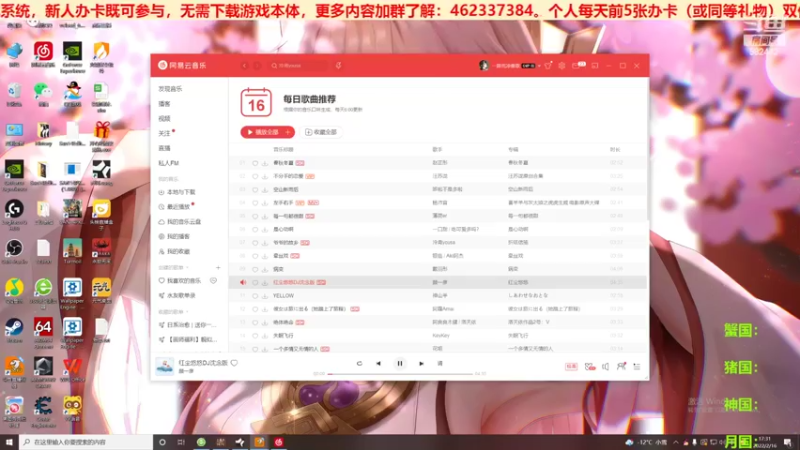Switch to mini player mode icon
Viewport: 800px width, 450px height.
pyautogui.click(x=595, y=66)
